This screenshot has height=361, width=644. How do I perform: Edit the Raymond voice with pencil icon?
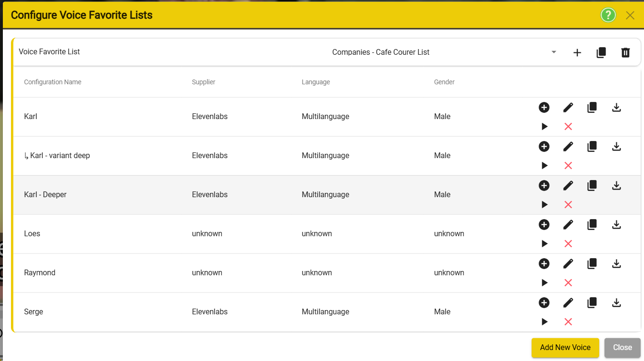(x=568, y=264)
